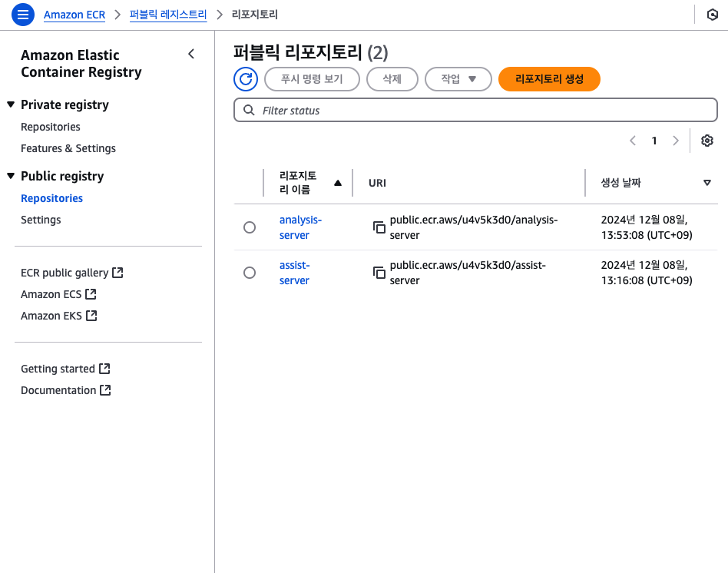
Task: Open Features & Settings page
Action: 68,148
